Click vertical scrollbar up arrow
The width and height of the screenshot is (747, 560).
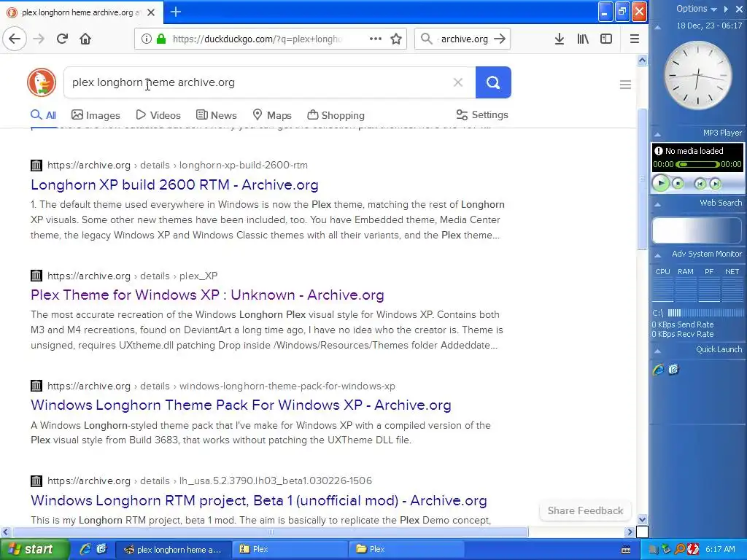tap(642, 61)
